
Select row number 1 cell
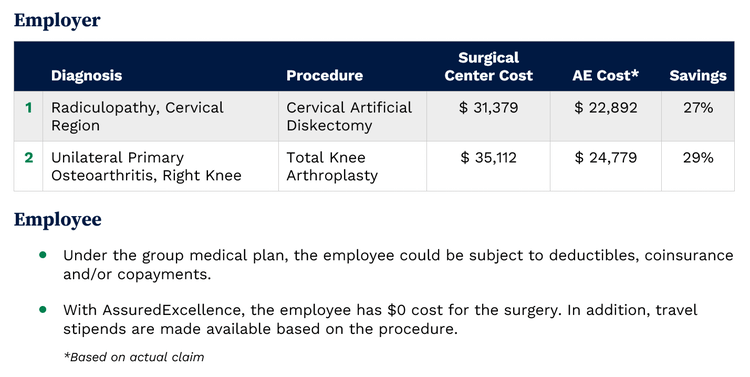28,116
